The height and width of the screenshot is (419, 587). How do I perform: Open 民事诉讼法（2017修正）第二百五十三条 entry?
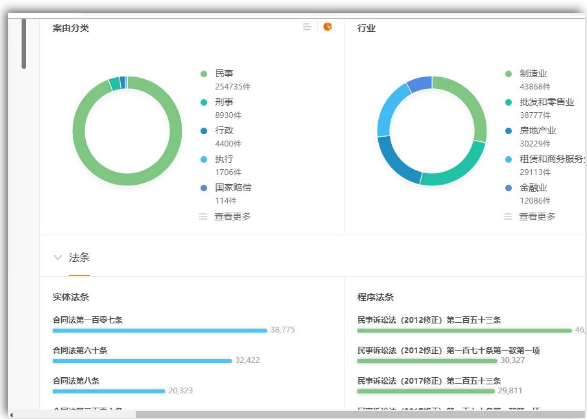[429, 381]
